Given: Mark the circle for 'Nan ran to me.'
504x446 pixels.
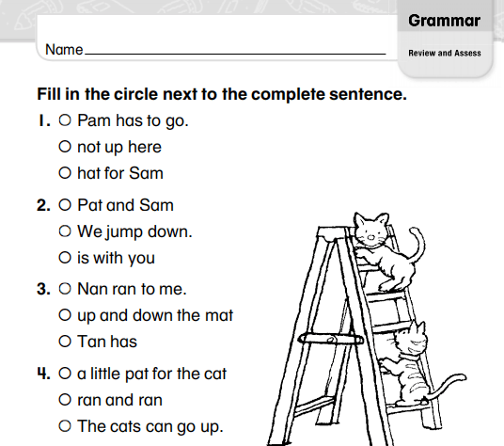Looking at the screenshot, I should (65, 289).
